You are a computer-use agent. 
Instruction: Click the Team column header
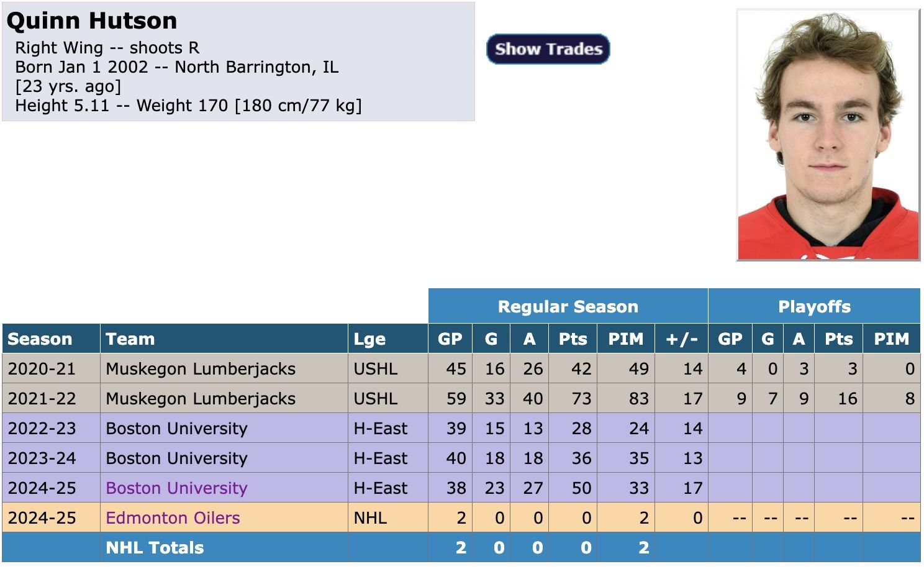pyautogui.click(x=130, y=339)
